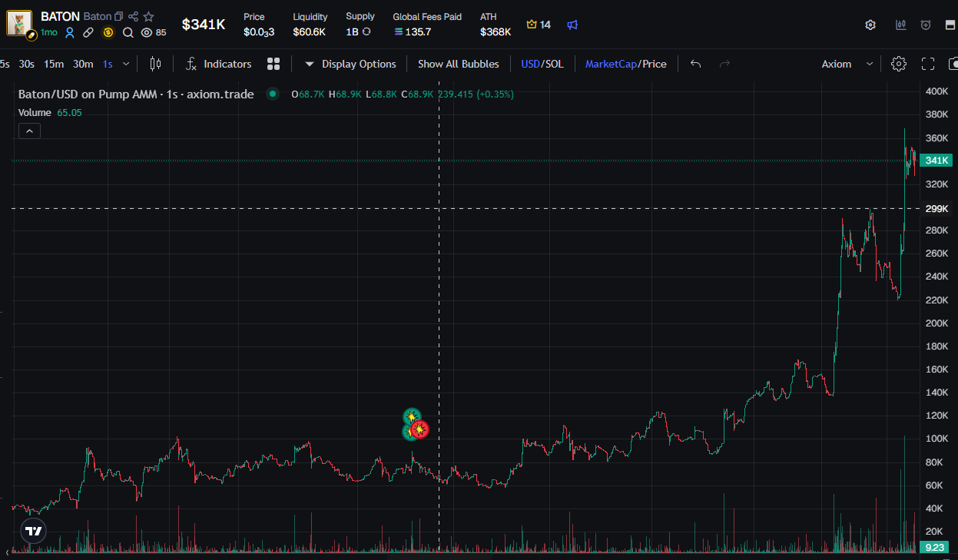The height and width of the screenshot is (560, 958).
Task: Click the upper green trade bubble on chart
Action: pos(413,416)
